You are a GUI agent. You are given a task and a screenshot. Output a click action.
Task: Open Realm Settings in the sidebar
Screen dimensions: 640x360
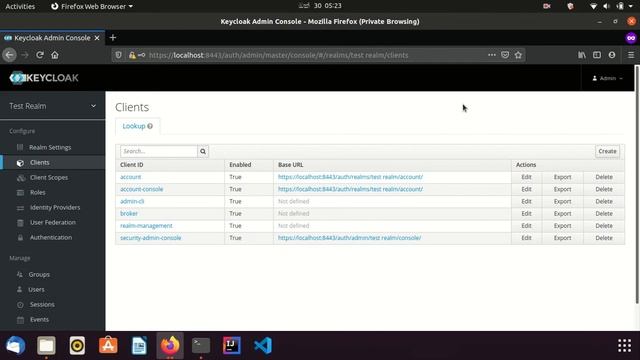pos(50,147)
